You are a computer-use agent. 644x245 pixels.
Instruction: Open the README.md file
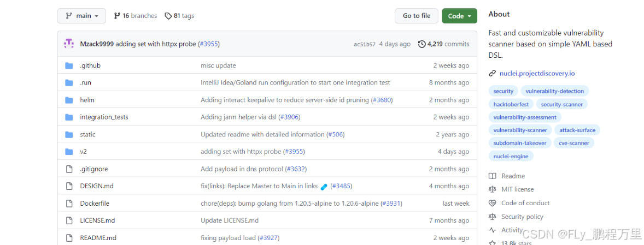tap(98, 237)
